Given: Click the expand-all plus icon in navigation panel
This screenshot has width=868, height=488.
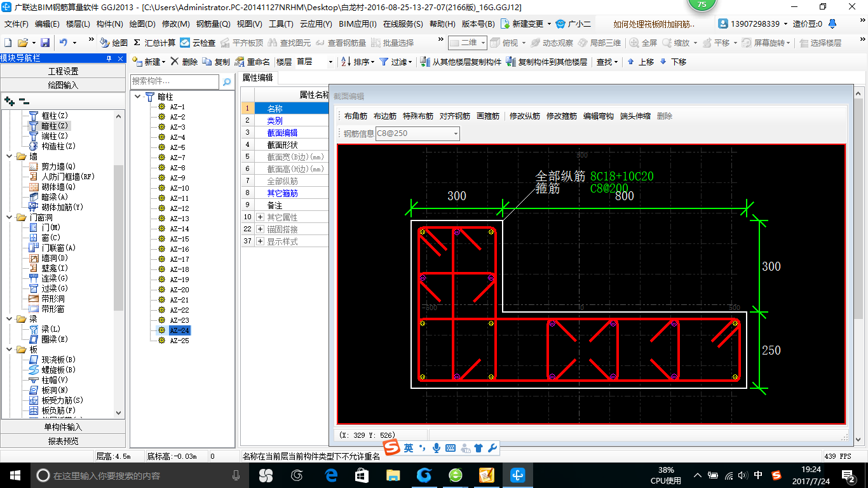Looking at the screenshot, I should click(x=9, y=101).
